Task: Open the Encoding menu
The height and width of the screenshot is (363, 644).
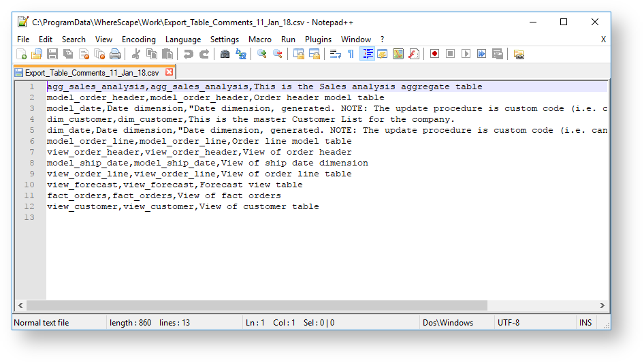Action: pos(139,40)
